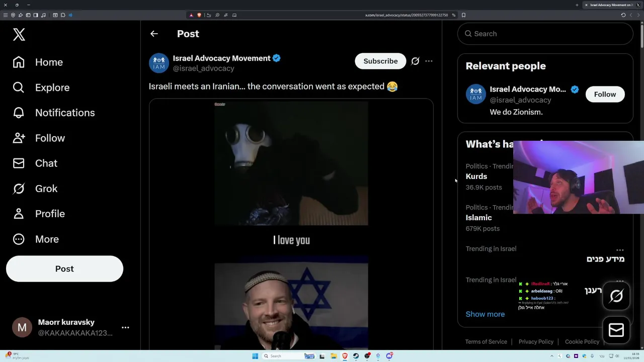Open the @israel_advocacy handle on the post
This screenshot has width=644, height=362.
[204, 68]
